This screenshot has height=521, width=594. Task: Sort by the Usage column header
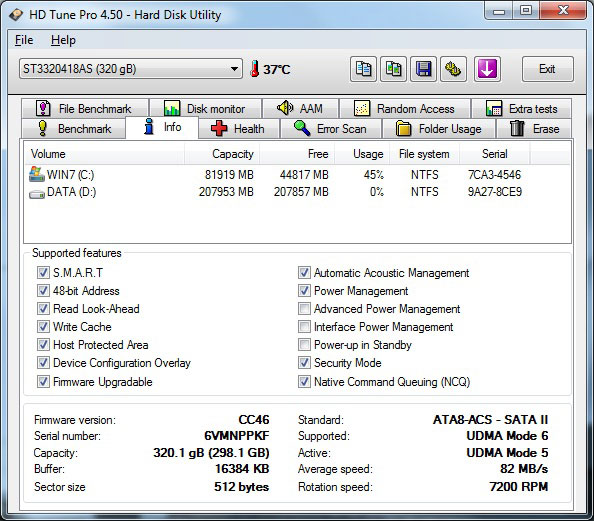[x=362, y=154]
